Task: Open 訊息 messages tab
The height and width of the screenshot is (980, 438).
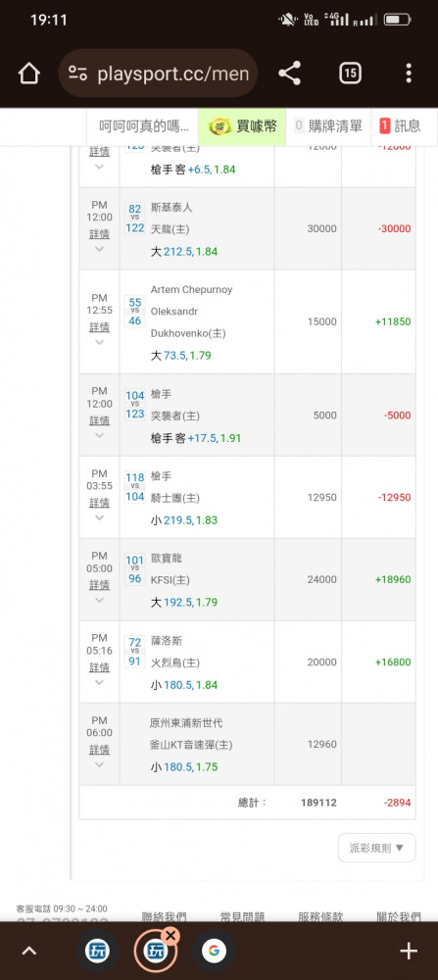Action: (x=400, y=126)
